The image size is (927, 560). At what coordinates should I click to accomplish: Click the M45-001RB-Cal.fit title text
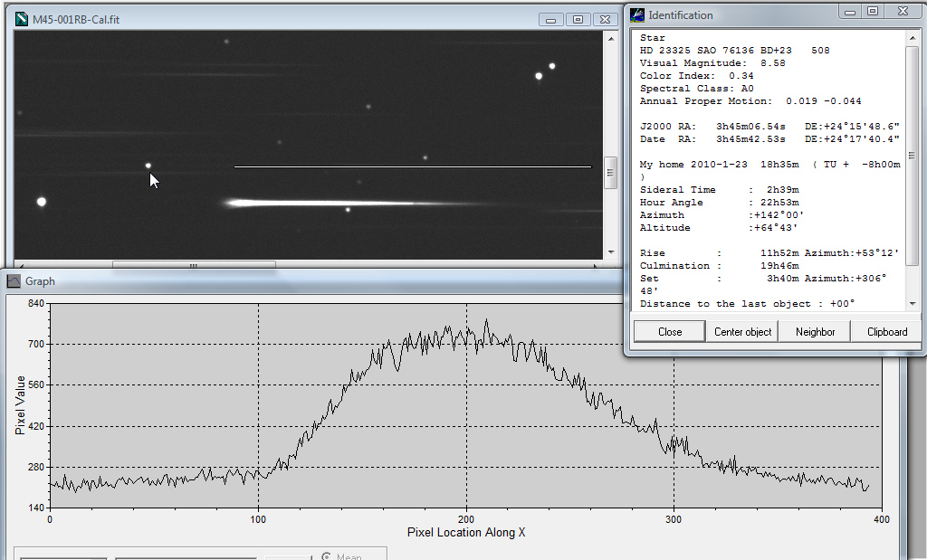coord(76,20)
